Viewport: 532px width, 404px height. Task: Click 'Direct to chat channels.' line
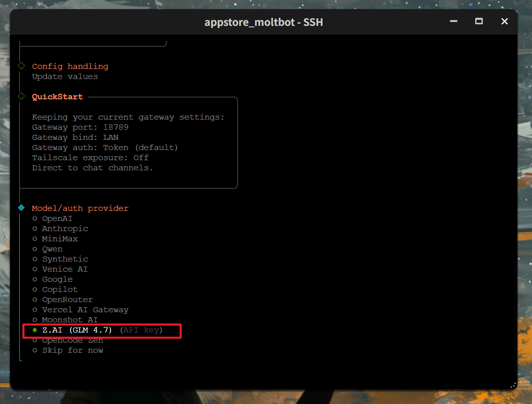click(92, 168)
